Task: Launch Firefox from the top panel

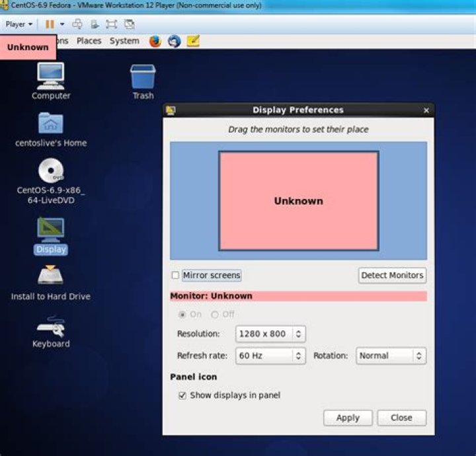Action: click(155, 41)
